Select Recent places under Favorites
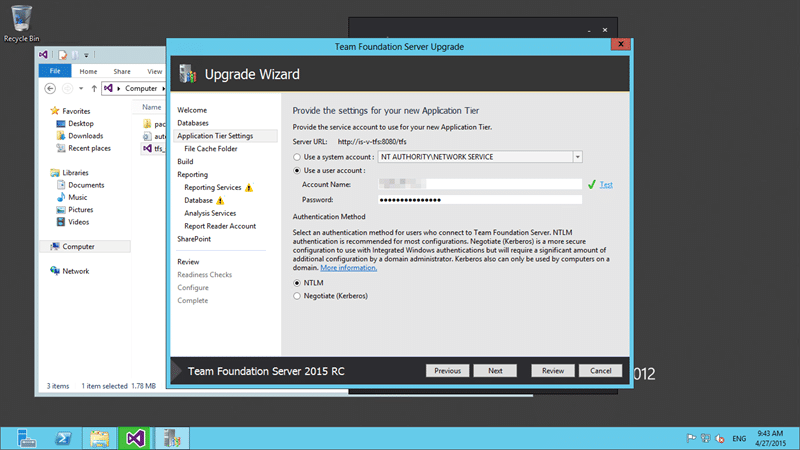800x450 pixels. (x=89, y=148)
